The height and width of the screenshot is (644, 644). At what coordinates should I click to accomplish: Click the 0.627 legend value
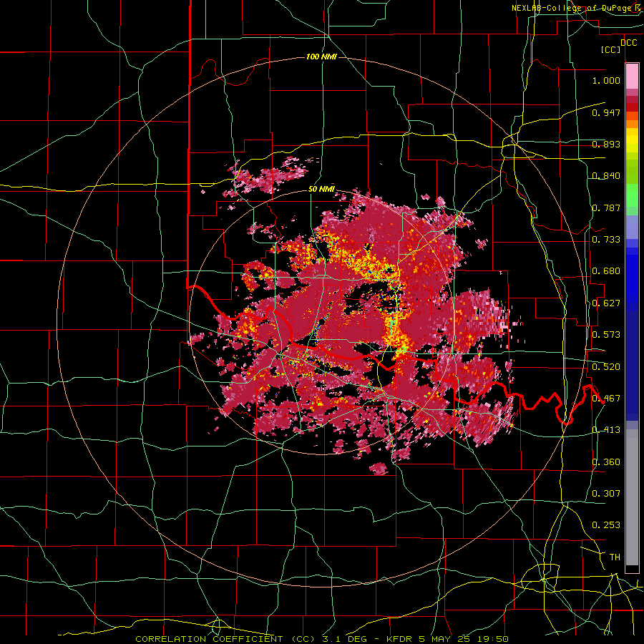(x=606, y=303)
